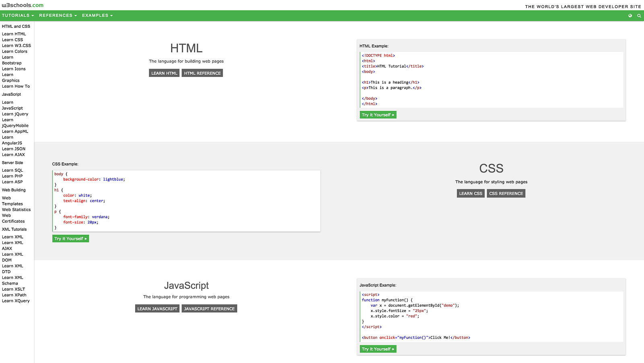Open the Learn CSS sidebar link
644x363 pixels.
pyautogui.click(x=12, y=40)
